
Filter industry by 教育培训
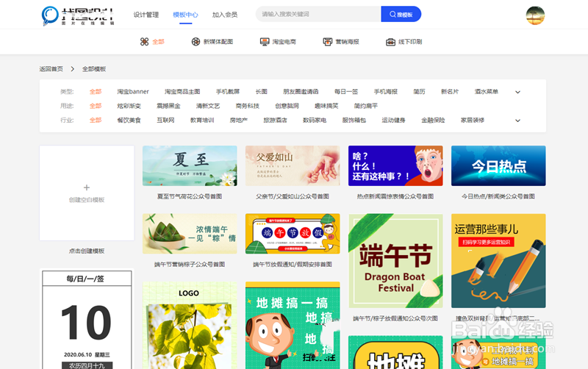(x=202, y=120)
